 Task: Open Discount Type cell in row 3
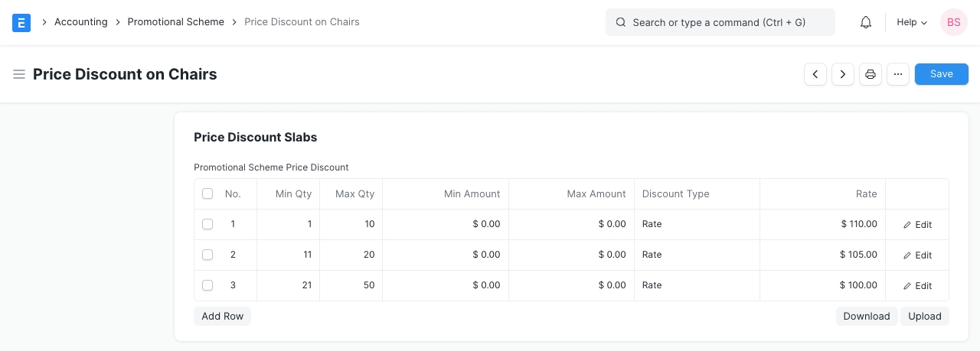coord(696,285)
